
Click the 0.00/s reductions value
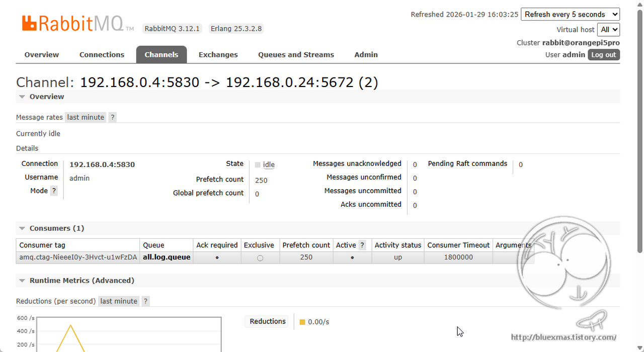coord(318,322)
